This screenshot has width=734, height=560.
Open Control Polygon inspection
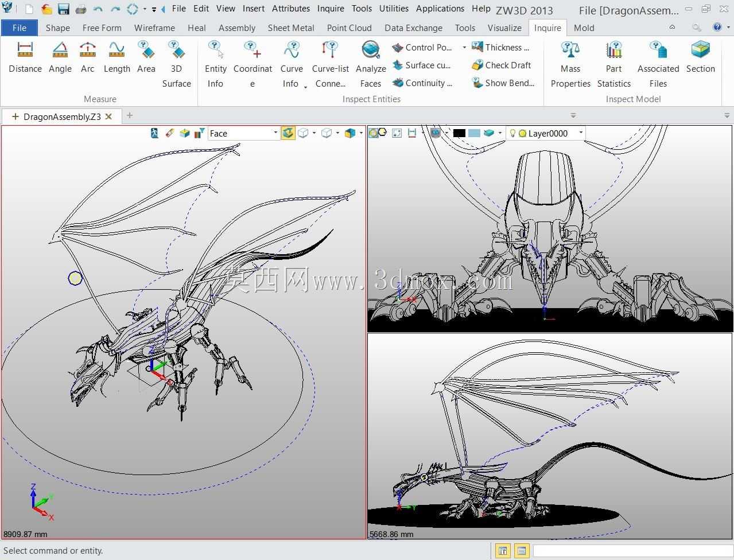pos(422,47)
